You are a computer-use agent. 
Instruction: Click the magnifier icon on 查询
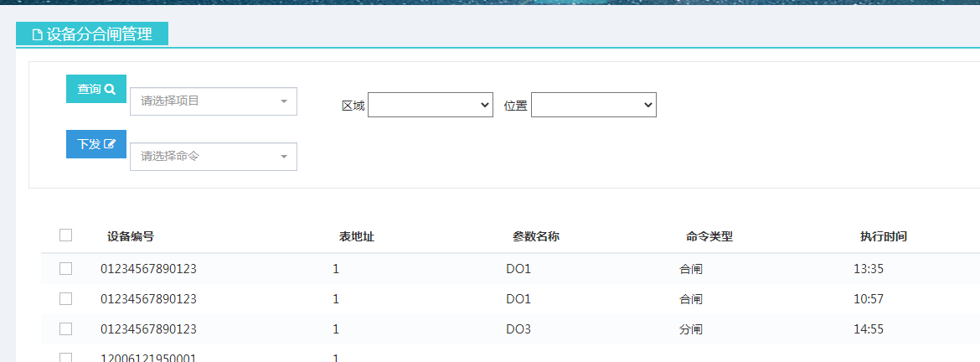tap(110, 89)
